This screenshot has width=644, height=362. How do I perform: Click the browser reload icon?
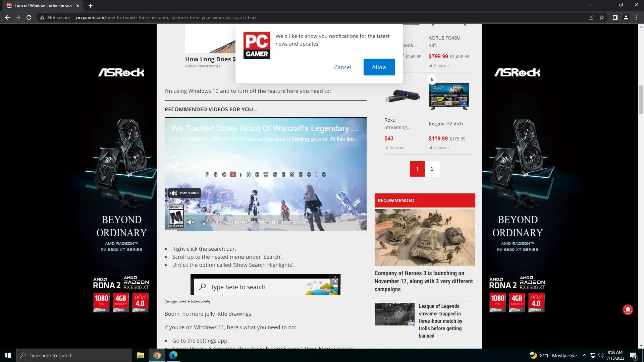(29, 17)
